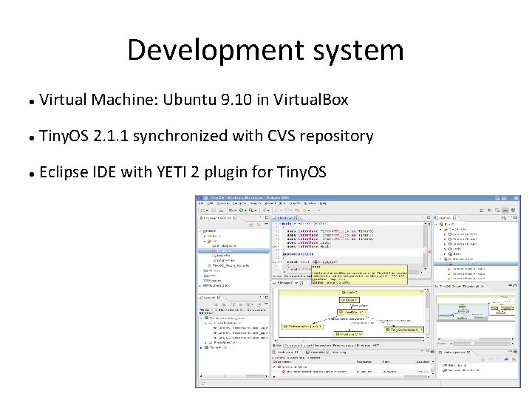
Task: Expand the last green node in Search results
Action: pos(201,348)
